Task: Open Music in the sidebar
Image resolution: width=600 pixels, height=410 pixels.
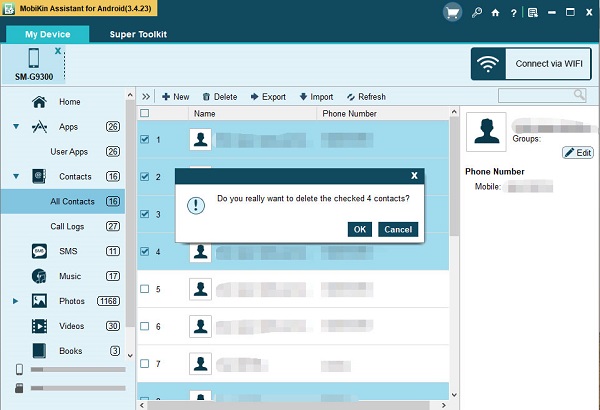Action: [69, 276]
